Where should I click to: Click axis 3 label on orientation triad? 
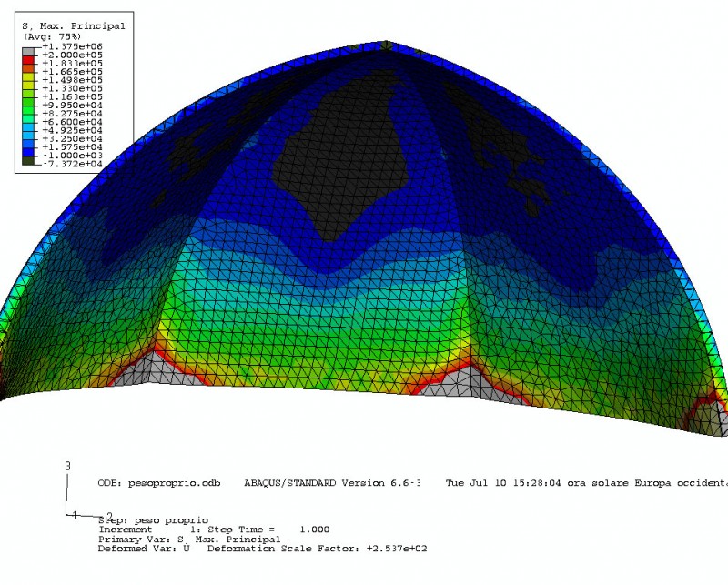point(67,466)
